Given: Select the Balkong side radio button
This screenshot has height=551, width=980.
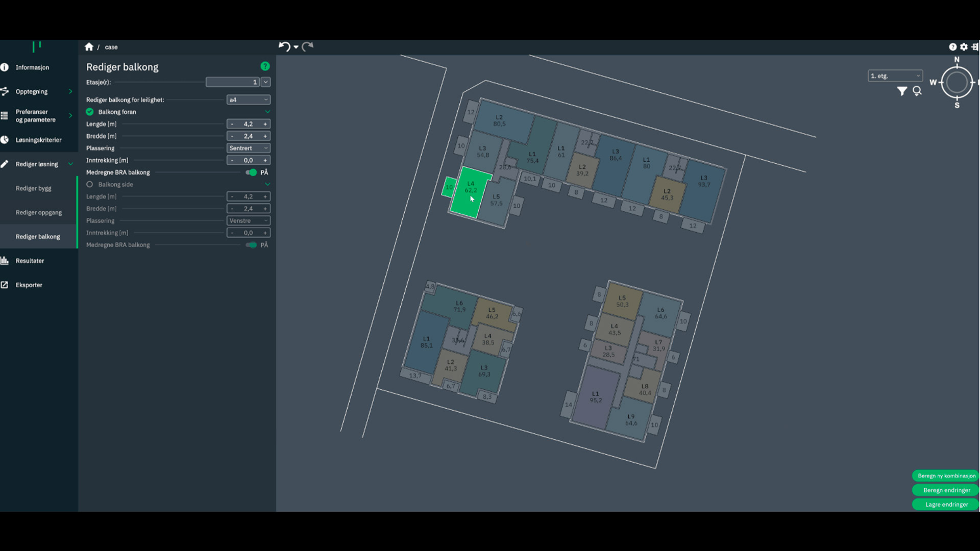Looking at the screenshot, I should click(x=90, y=185).
